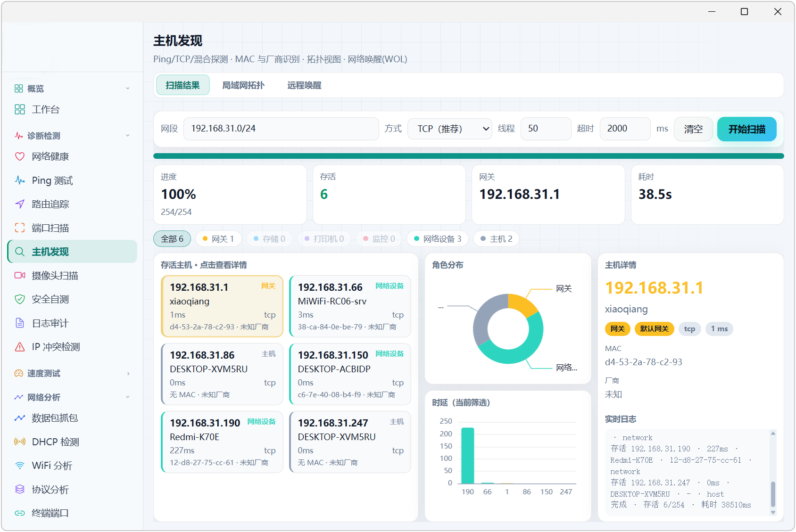Filter hosts by 监控 0

point(379,239)
